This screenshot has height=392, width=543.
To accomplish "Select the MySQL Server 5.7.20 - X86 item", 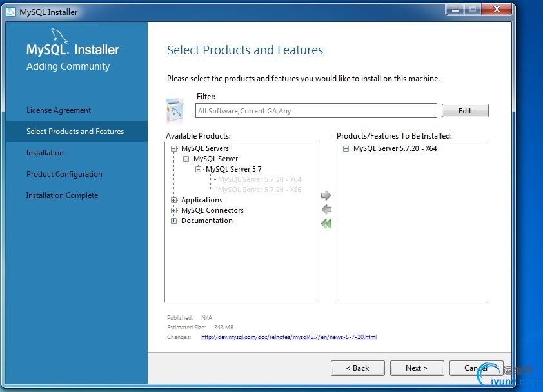I will tap(260, 190).
